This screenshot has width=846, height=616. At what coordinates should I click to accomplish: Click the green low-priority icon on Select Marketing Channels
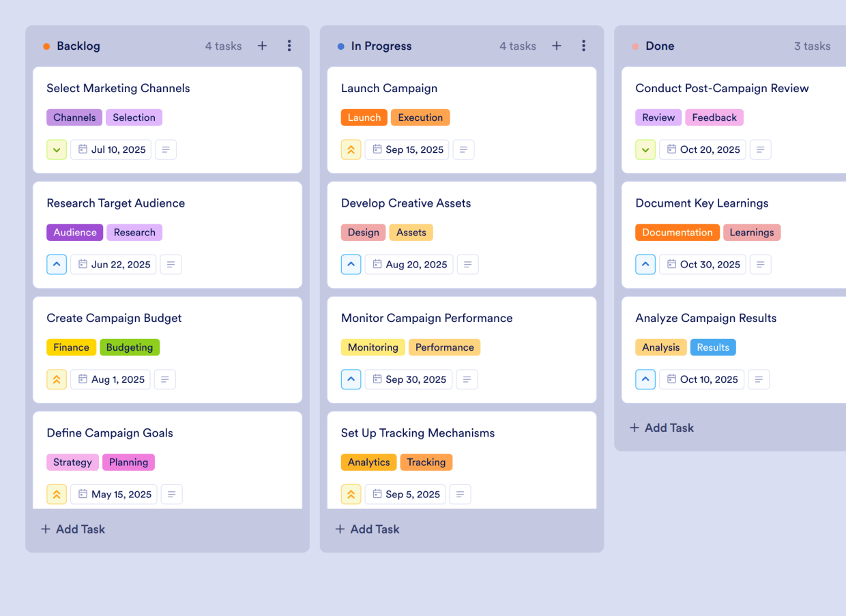(57, 149)
